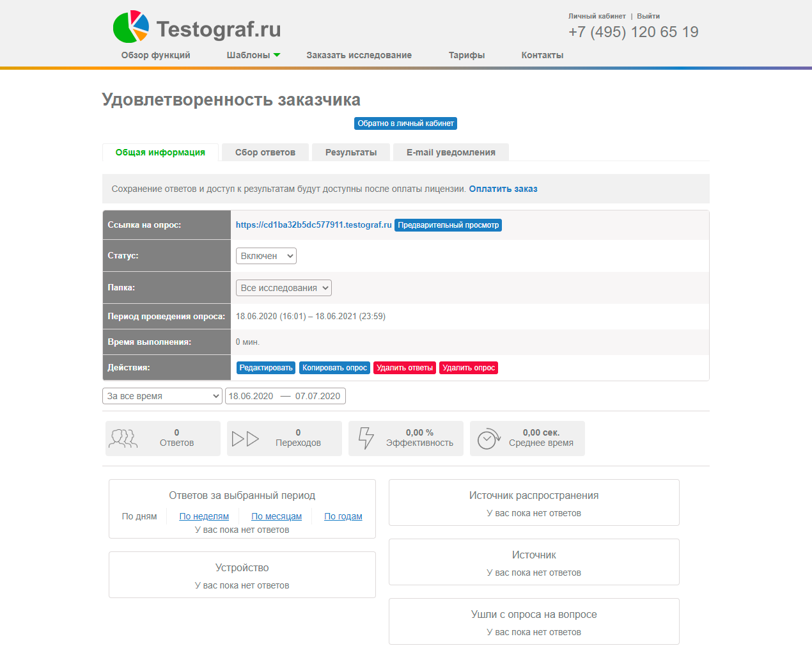Open the Папка dropdown Все исследования

coord(283,287)
